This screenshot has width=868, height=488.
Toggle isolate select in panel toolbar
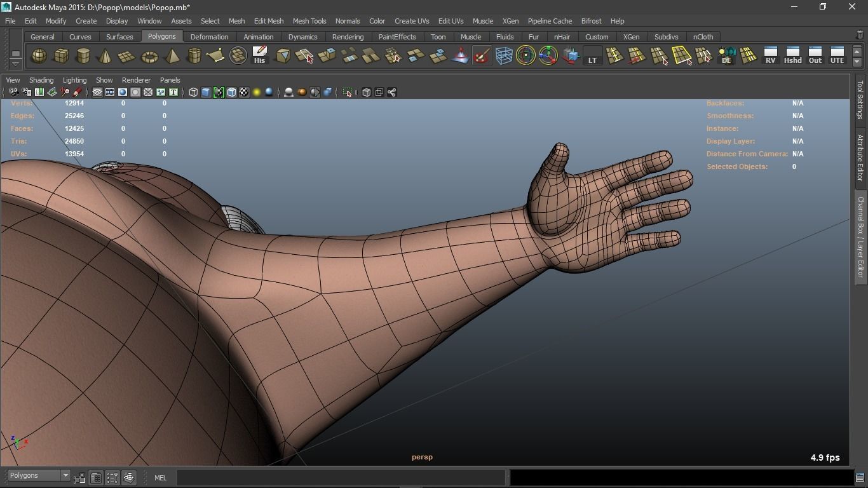pos(348,93)
